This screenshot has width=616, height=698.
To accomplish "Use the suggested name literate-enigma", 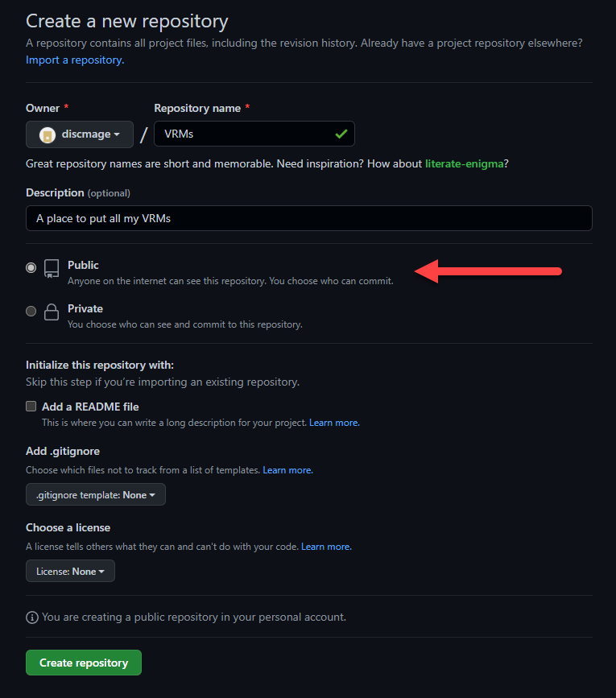I will [x=465, y=163].
